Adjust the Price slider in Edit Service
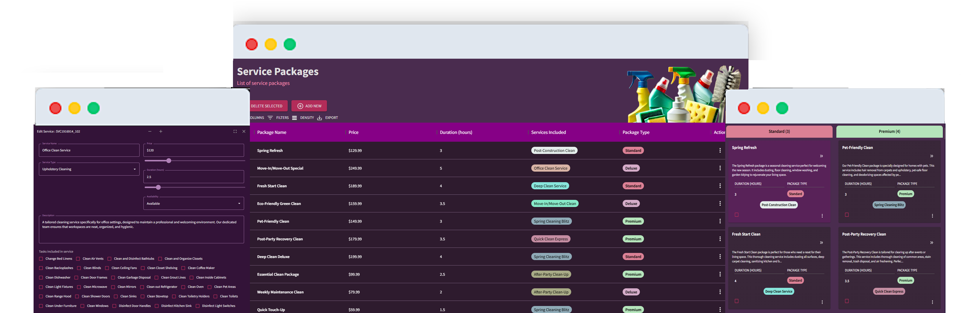980x313 pixels. pos(169,160)
